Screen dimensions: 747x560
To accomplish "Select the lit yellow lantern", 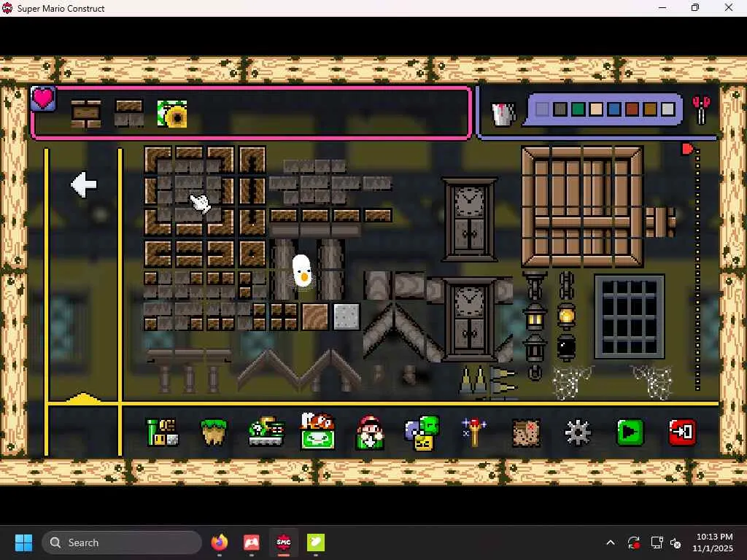I will coord(566,316).
